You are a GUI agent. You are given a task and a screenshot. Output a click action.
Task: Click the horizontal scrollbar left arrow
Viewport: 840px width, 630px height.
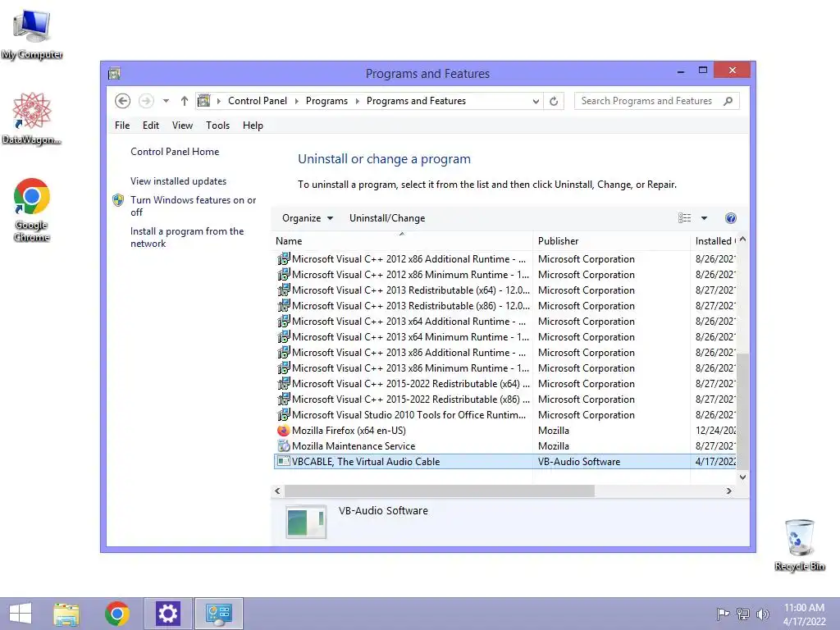277,491
